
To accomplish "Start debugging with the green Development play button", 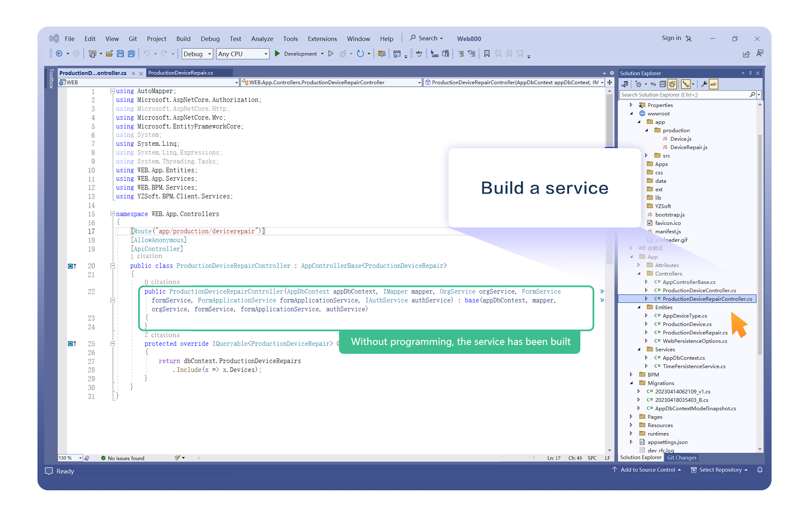I will 278,54.
